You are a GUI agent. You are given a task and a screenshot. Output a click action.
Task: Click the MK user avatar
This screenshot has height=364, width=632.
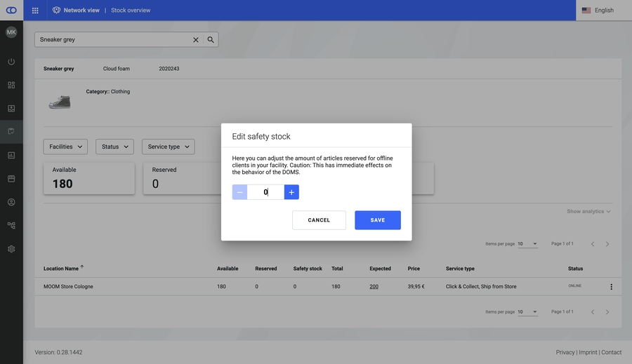coord(11,32)
